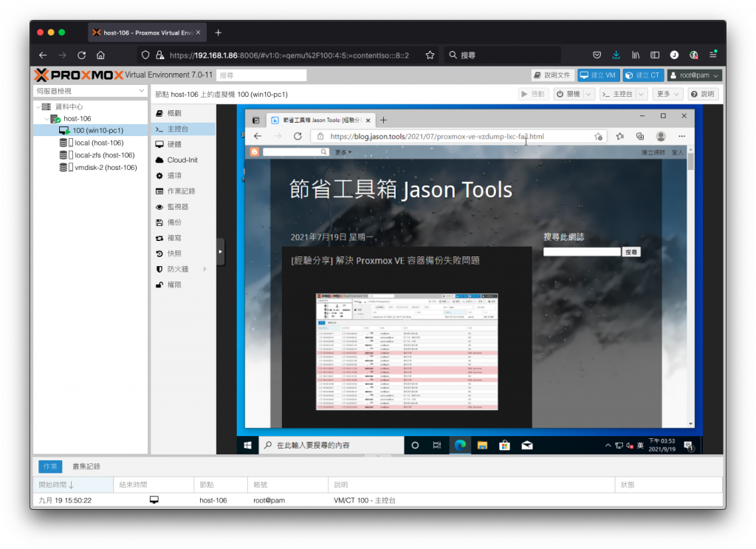Image resolution: width=756 pixels, height=549 pixels.
Task: Click 說明文件 button
Action: click(552, 75)
